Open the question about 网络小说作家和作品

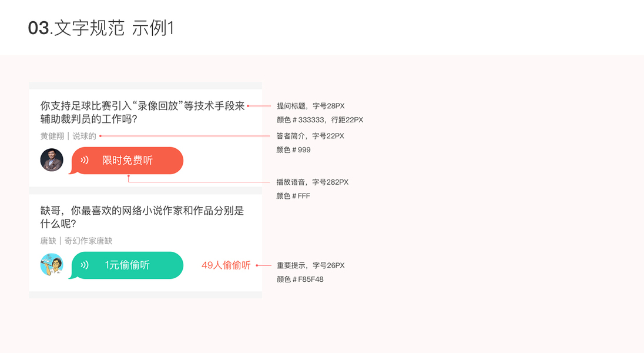(142, 217)
